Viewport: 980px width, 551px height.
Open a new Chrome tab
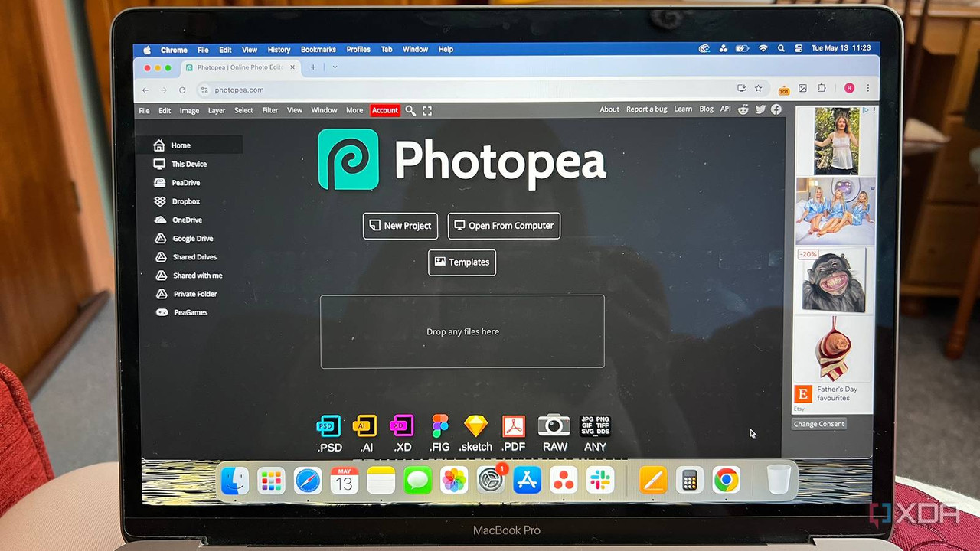tap(312, 67)
